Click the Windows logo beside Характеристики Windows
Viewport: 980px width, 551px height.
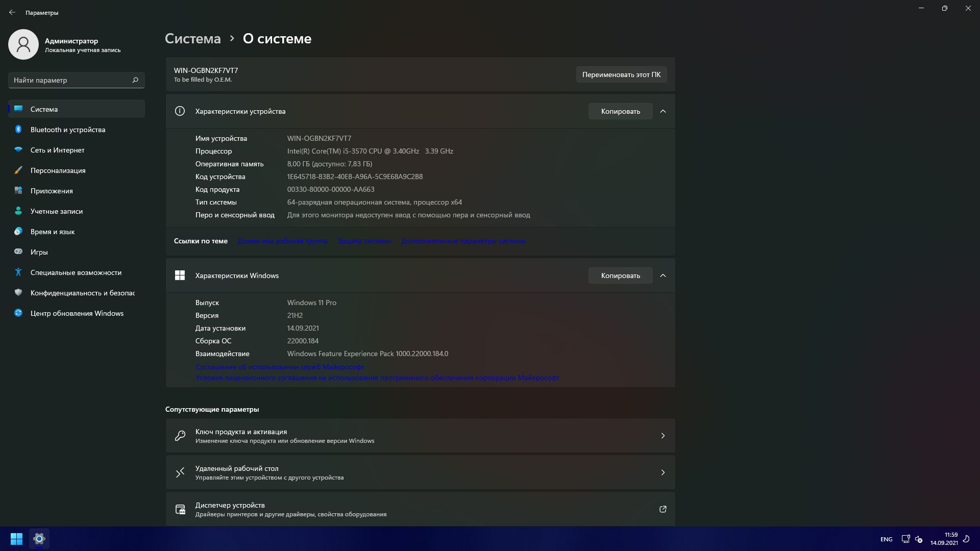tap(180, 275)
